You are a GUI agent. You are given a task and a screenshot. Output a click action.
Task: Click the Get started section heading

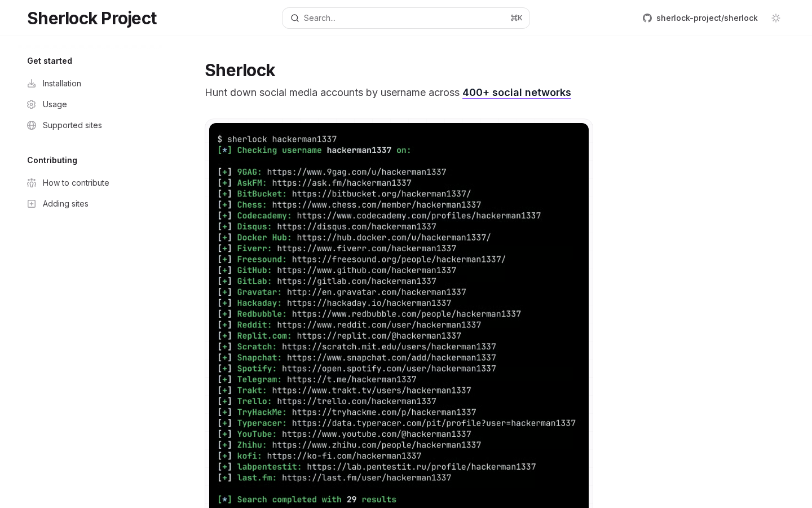click(50, 61)
